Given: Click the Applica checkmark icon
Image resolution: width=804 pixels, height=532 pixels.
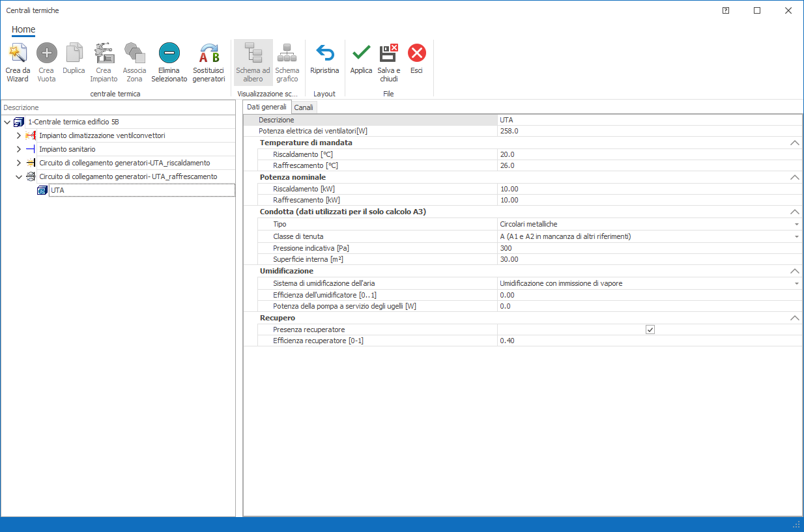Looking at the screenshot, I should pyautogui.click(x=361, y=53).
